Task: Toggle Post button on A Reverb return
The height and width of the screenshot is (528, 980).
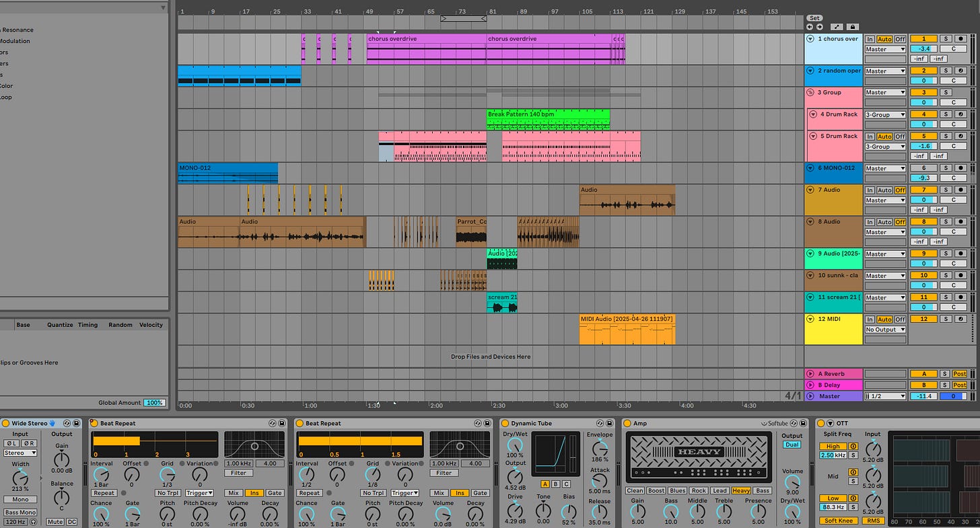Action: pyautogui.click(x=960, y=373)
